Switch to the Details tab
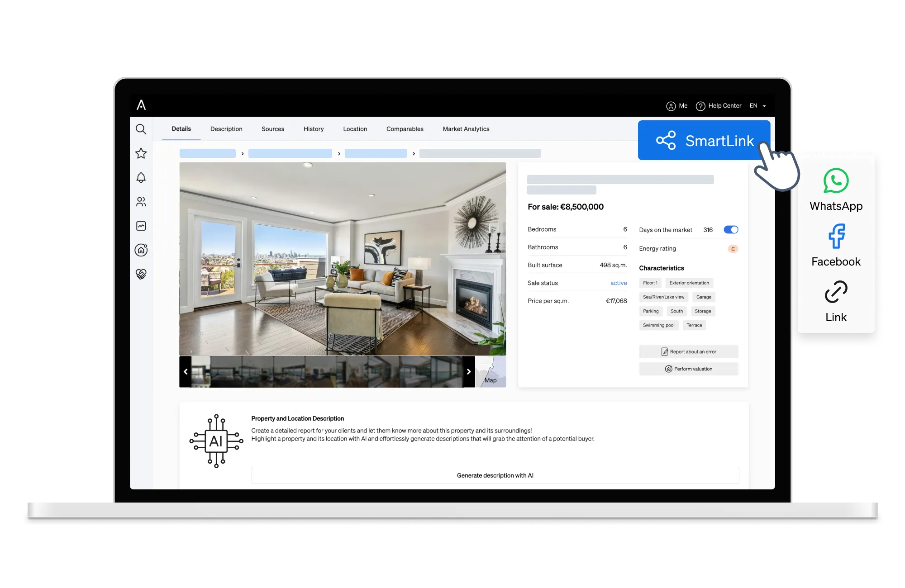The width and height of the screenshot is (905, 588). [x=181, y=129]
